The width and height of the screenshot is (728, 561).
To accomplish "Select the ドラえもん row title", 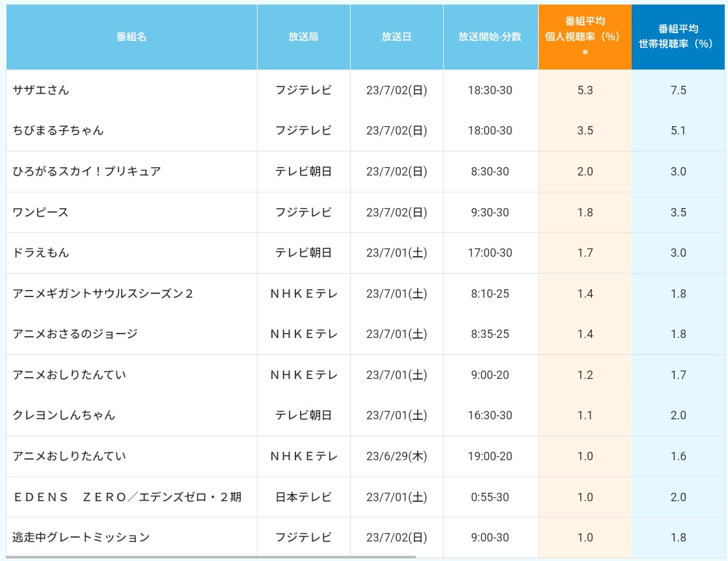I will (x=41, y=252).
